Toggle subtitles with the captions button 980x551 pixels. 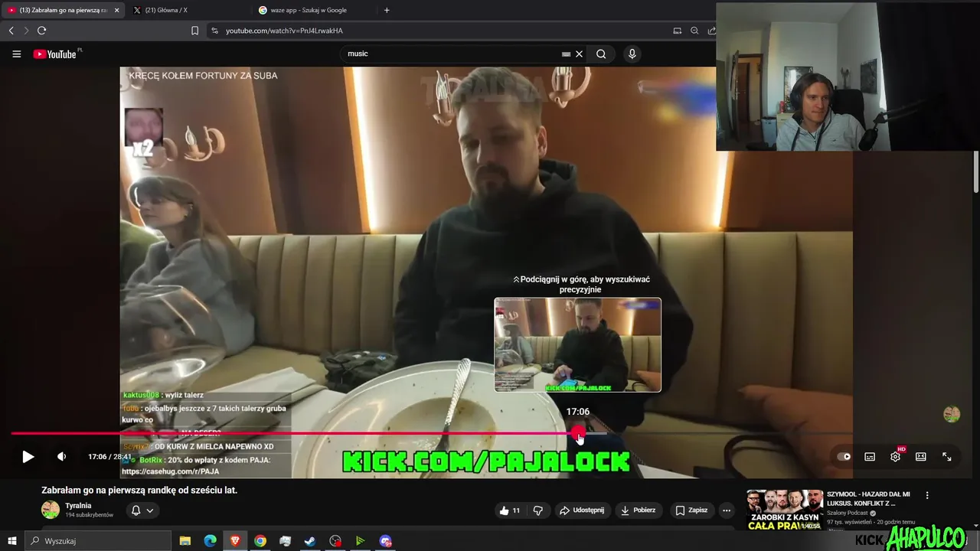(x=870, y=457)
